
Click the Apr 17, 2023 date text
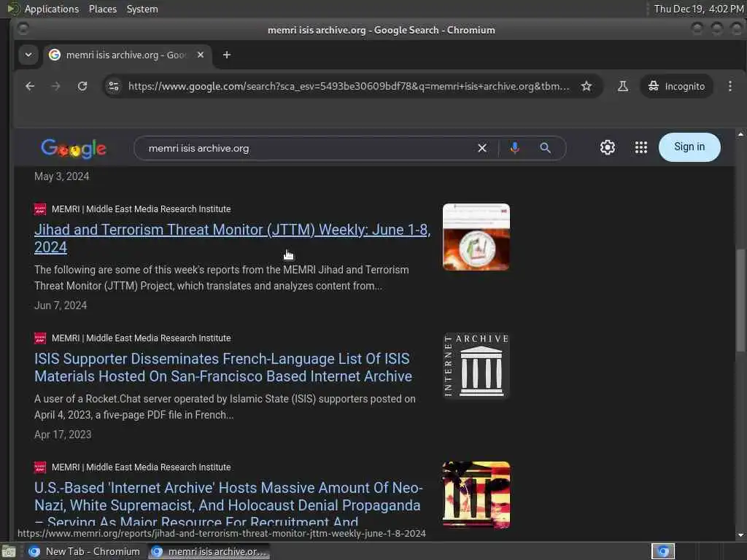pos(63,435)
